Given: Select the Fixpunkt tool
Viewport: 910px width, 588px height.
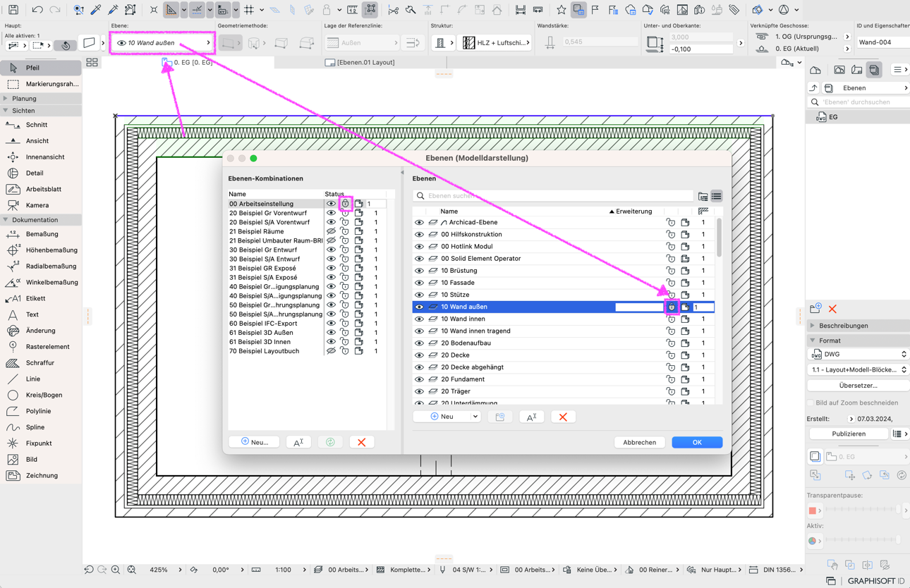Looking at the screenshot, I should 41,443.
